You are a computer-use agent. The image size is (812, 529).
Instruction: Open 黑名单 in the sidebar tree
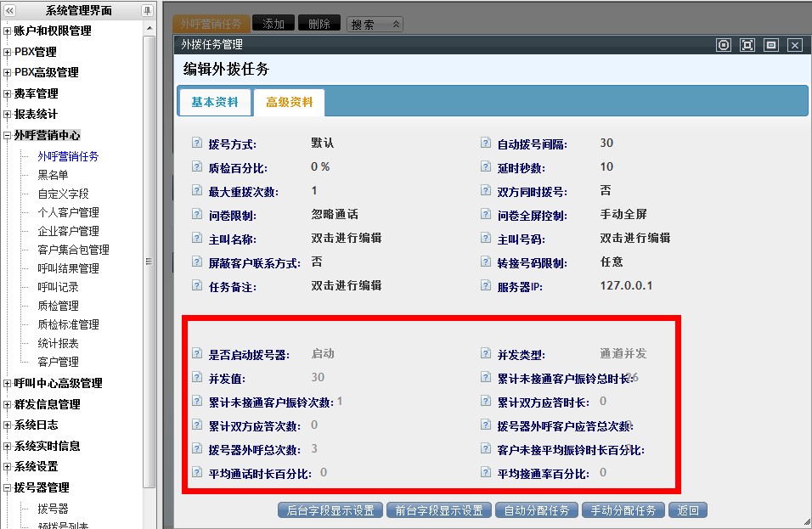(x=53, y=175)
